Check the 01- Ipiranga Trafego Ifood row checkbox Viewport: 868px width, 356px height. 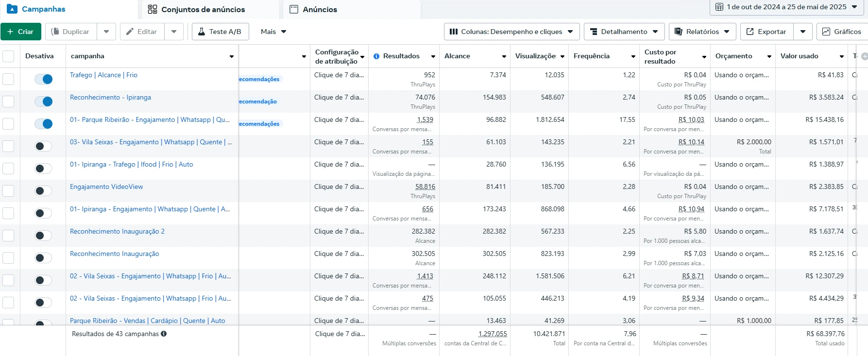click(8, 169)
